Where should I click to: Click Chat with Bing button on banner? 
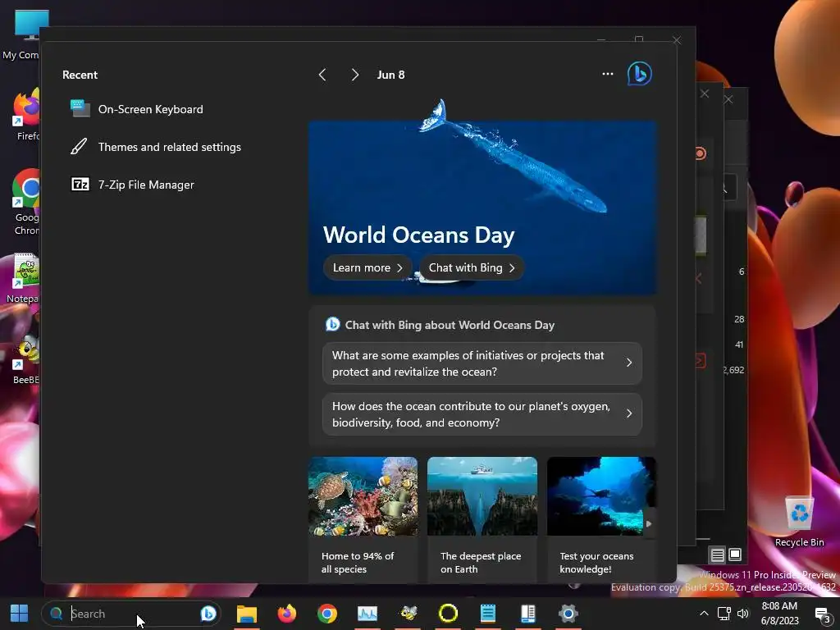tap(472, 267)
